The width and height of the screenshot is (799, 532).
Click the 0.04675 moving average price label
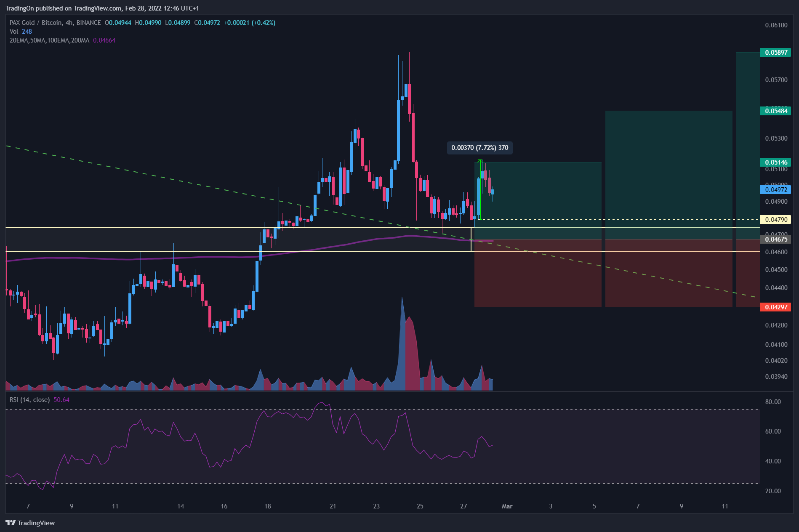point(776,239)
